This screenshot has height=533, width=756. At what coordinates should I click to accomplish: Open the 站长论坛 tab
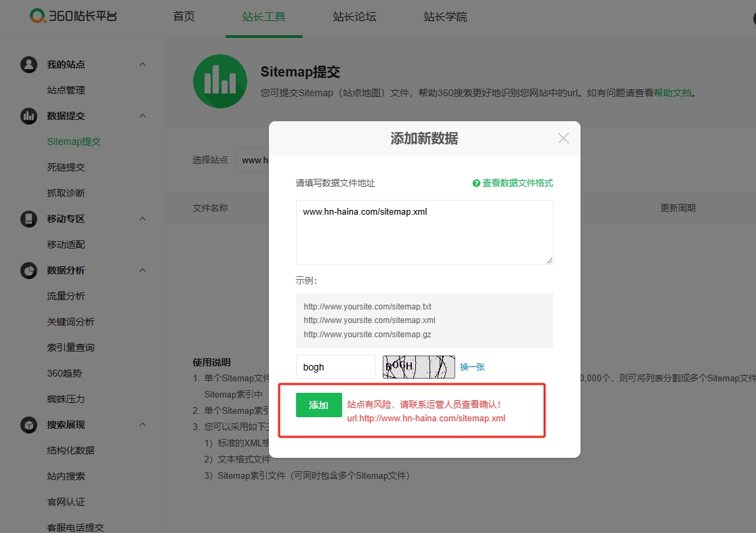(354, 17)
